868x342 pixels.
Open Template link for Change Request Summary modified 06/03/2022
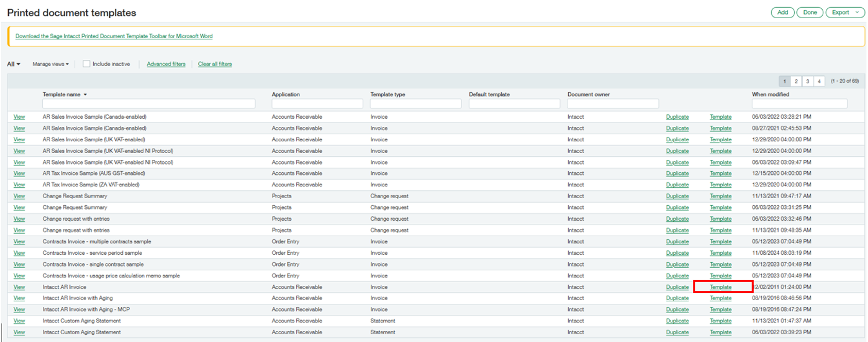(720, 208)
